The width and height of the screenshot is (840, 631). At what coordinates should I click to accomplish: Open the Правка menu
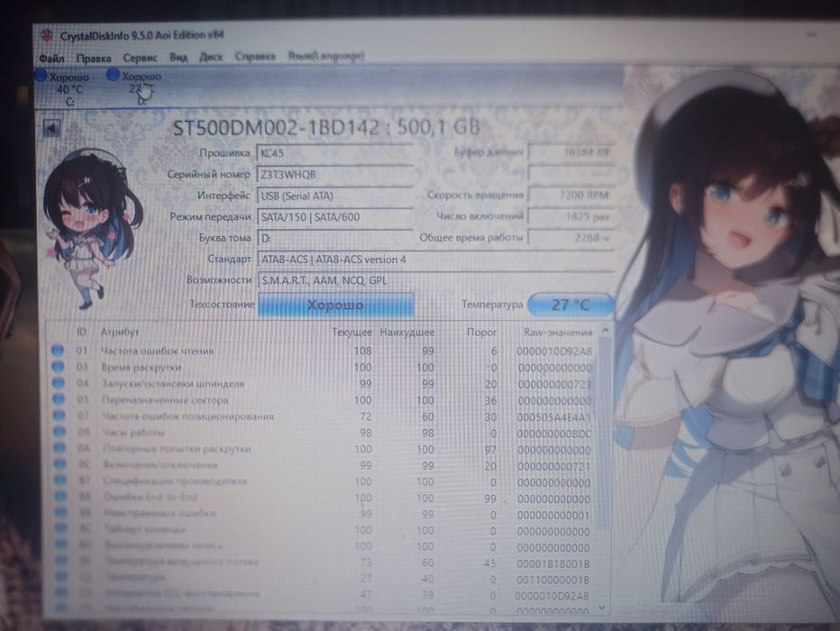pos(93,58)
